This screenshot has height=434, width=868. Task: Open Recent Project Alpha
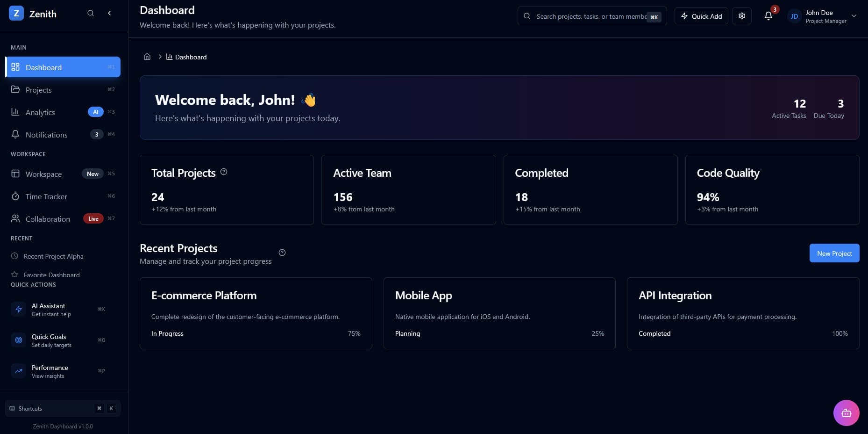53,256
